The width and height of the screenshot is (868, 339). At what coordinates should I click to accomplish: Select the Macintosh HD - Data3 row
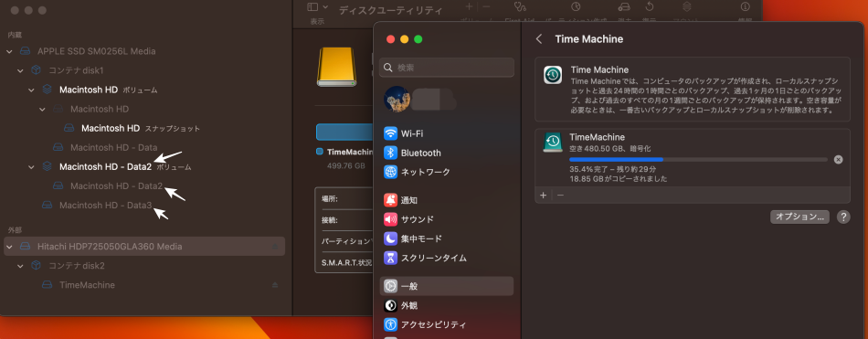pyautogui.click(x=144, y=205)
